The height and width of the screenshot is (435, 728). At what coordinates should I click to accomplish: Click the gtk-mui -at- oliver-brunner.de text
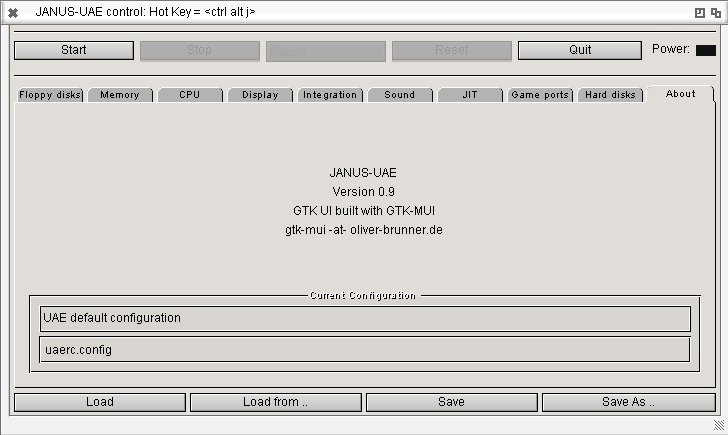[x=364, y=230]
